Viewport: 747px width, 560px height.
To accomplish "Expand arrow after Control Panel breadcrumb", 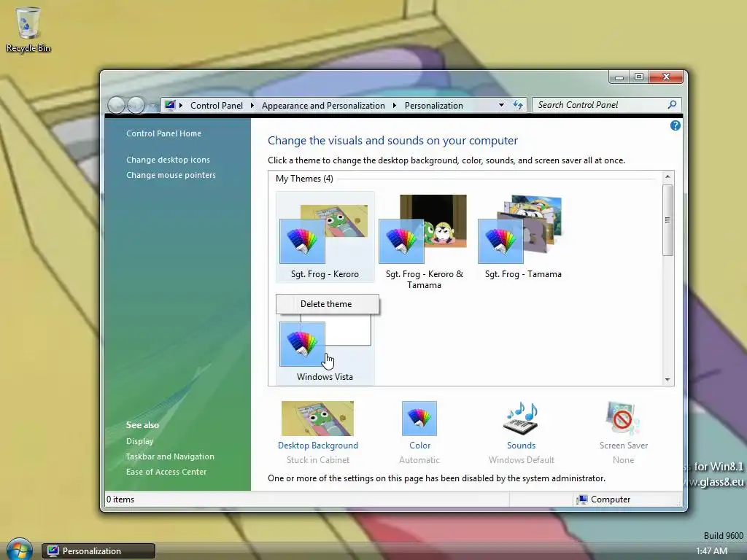I will click(252, 105).
